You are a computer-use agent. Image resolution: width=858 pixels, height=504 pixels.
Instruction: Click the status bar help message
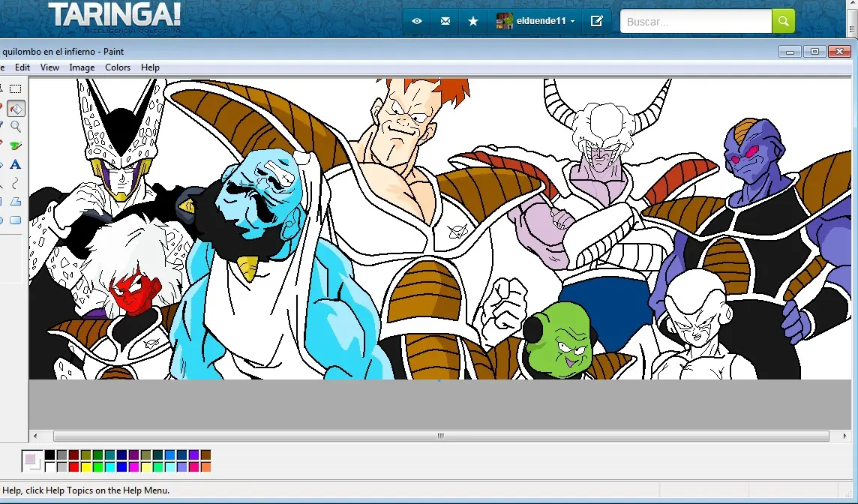point(86,490)
